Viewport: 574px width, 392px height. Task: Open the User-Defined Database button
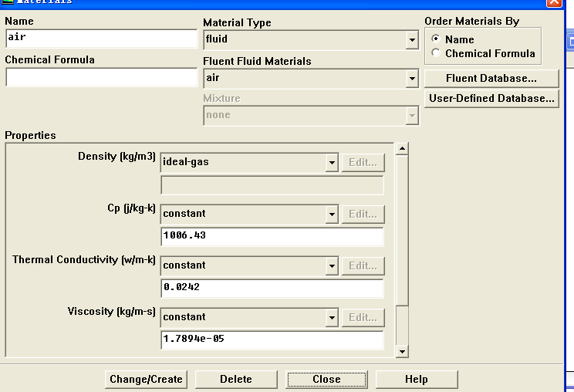tap(491, 99)
